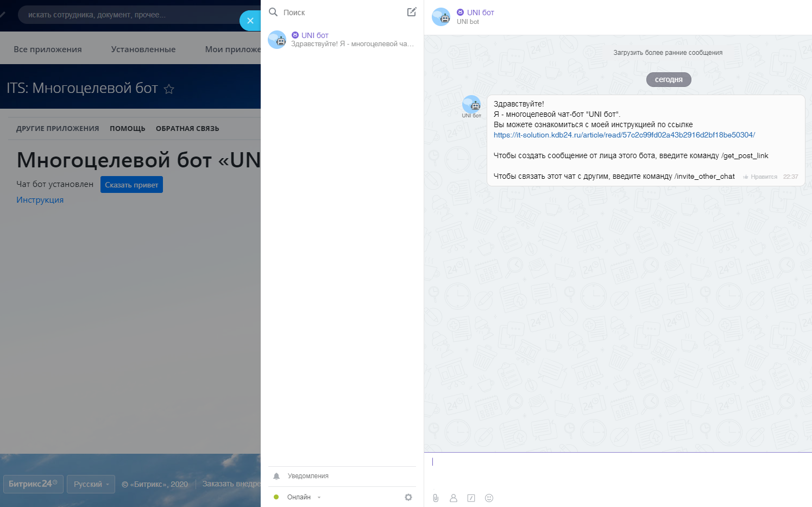This screenshot has width=812, height=507.
Task: Click the search magnifier icon in chat list
Action: pyautogui.click(x=273, y=12)
